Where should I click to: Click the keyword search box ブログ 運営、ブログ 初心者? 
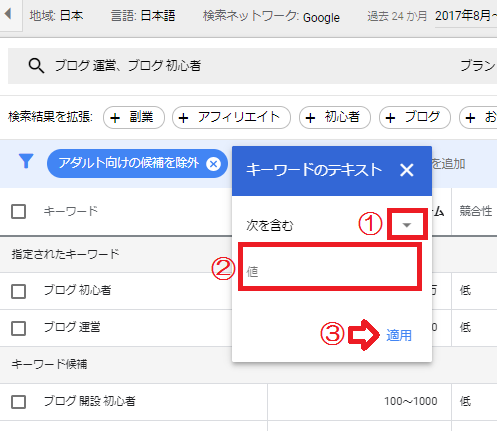[x=252, y=66]
